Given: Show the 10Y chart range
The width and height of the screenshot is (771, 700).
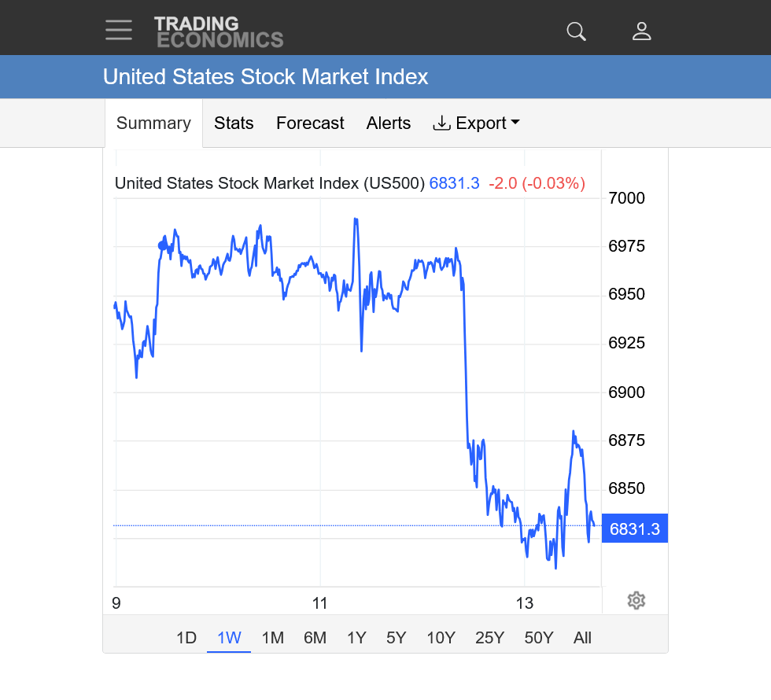Looking at the screenshot, I should [x=441, y=638].
